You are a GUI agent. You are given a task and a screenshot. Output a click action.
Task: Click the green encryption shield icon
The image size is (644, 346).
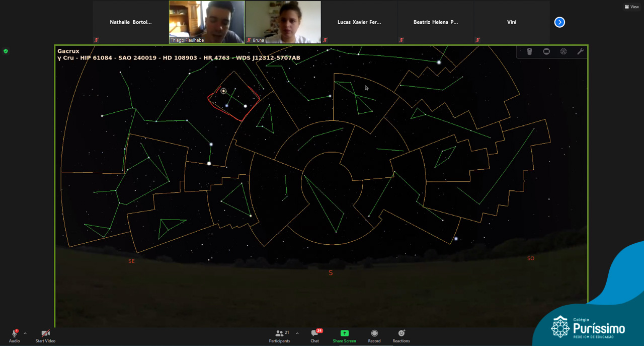coord(6,51)
